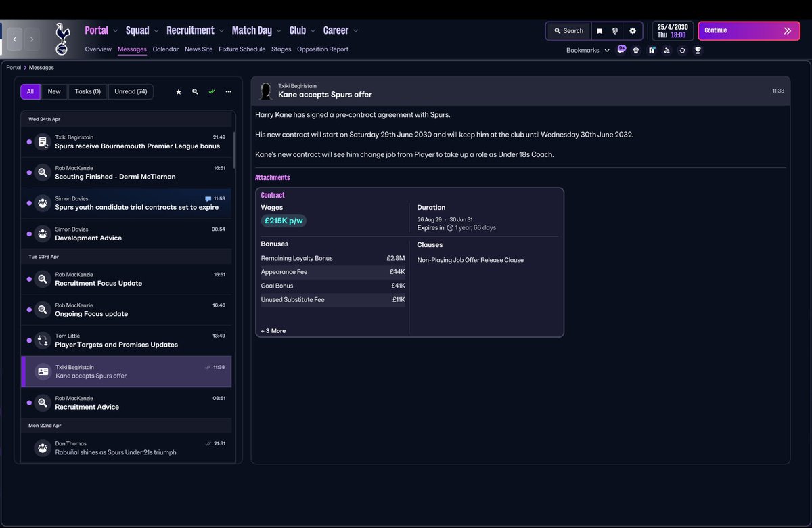812x528 pixels.
Task: Mark all messages read with green double-check
Action: (x=212, y=91)
